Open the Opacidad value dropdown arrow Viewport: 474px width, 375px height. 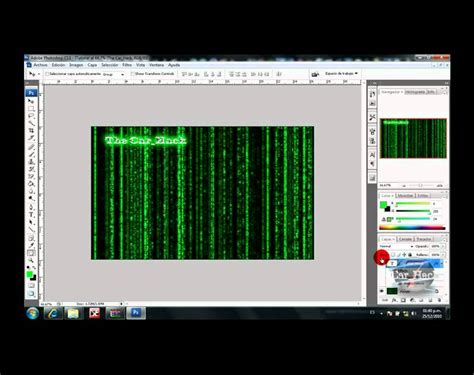click(x=443, y=246)
